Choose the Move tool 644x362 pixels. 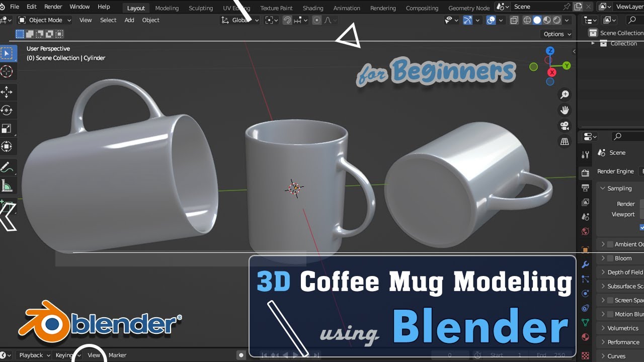pos(7,92)
